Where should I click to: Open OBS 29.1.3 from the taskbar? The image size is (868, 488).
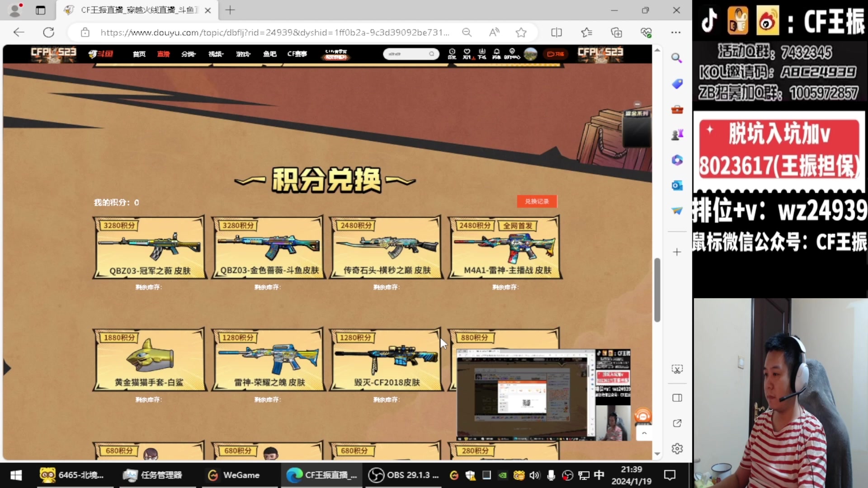tap(404, 475)
